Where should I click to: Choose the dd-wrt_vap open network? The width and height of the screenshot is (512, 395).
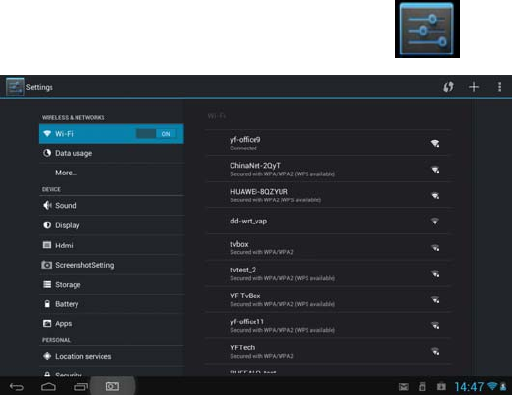click(328, 221)
